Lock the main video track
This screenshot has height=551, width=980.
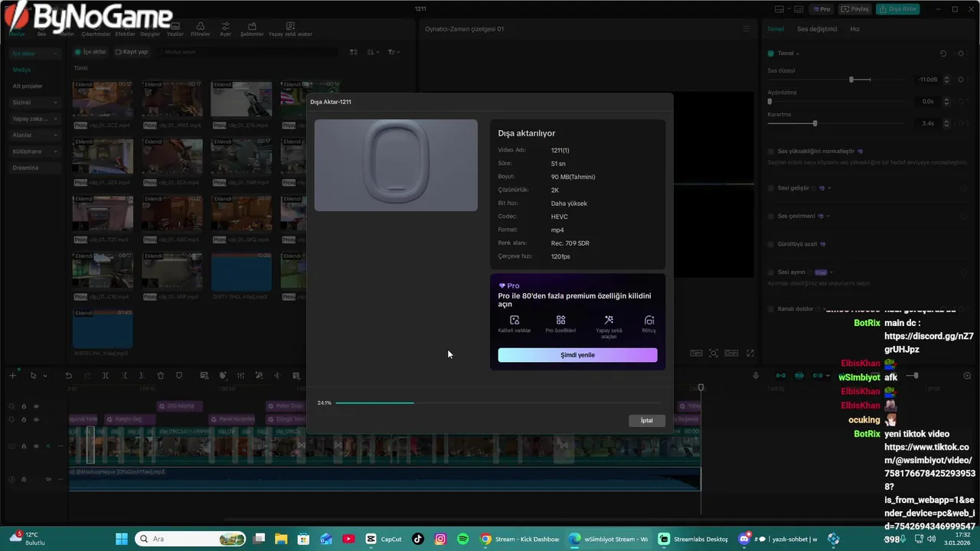[24, 446]
